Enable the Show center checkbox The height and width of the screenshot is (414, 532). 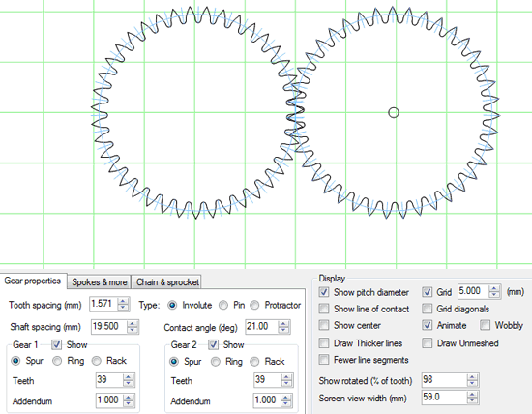click(324, 325)
